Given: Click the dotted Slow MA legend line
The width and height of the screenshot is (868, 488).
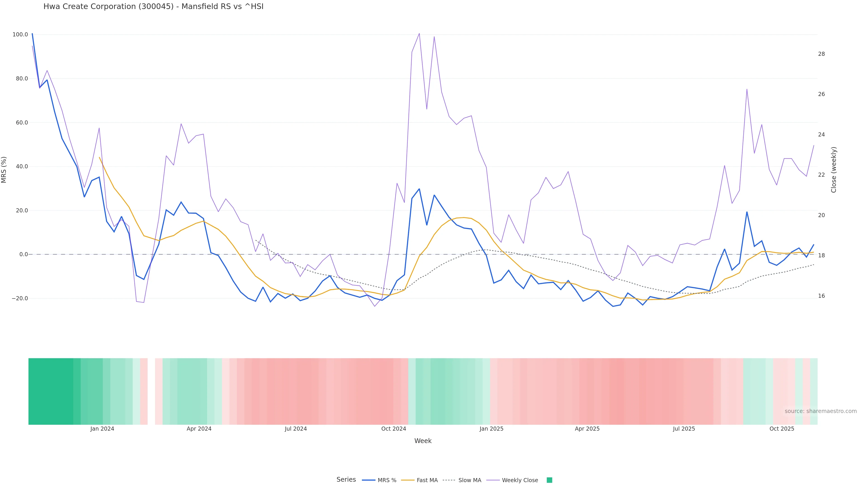Looking at the screenshot, I should (449, 480).
